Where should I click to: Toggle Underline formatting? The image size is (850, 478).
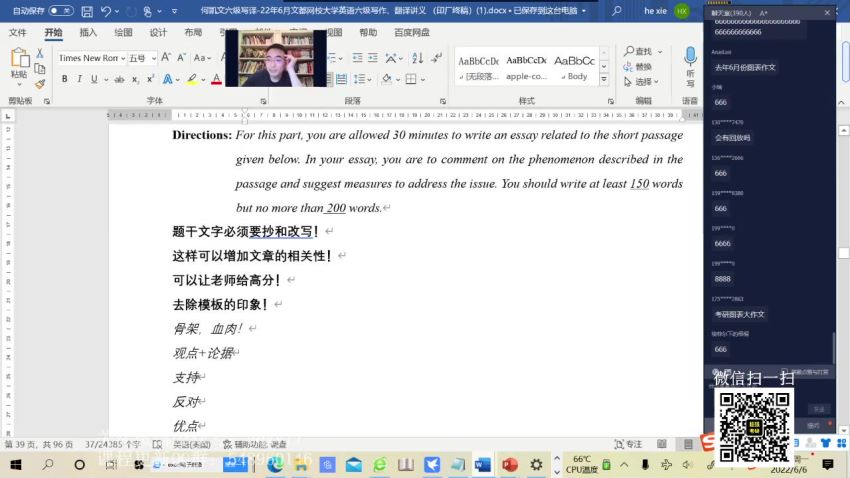pyautogui.click(x=94, y=79)
